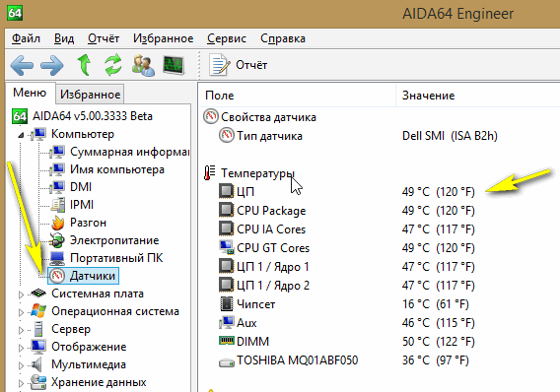The image size is (560, 392).
Task: Switch to the Избранное tab
Action: point(90,95)
